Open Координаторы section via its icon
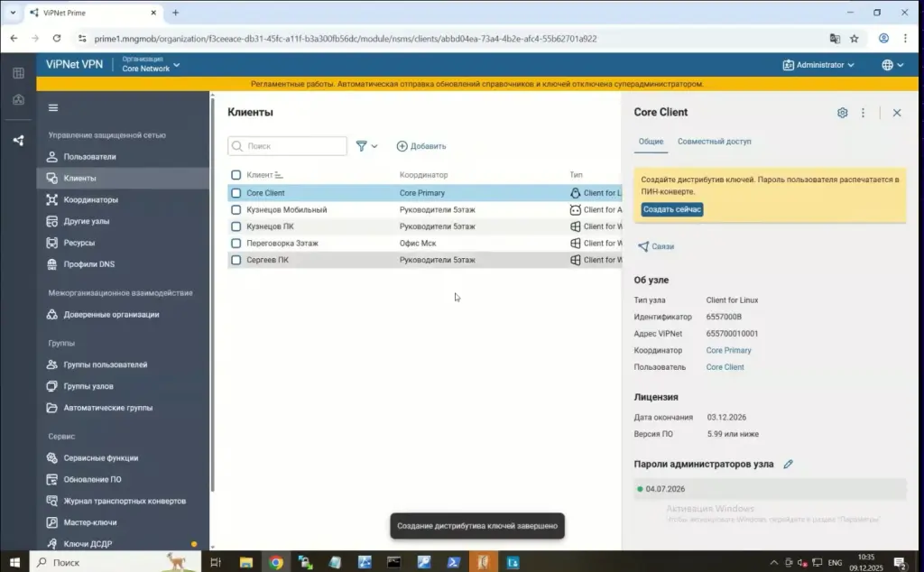This screenshot has height=572, width=924. click(x=51, y=199)
